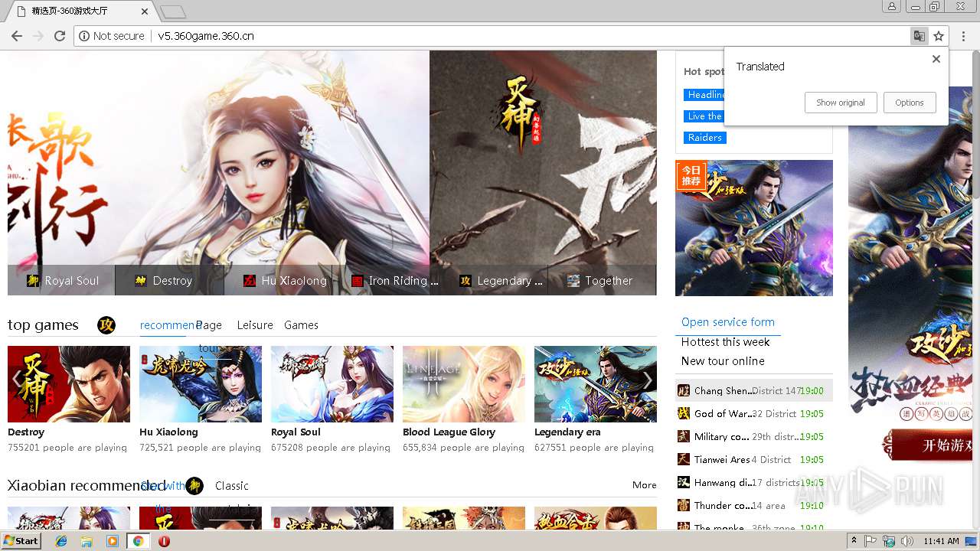Click God of War server list row
The image size is (980, 551).
coord(753,413)
